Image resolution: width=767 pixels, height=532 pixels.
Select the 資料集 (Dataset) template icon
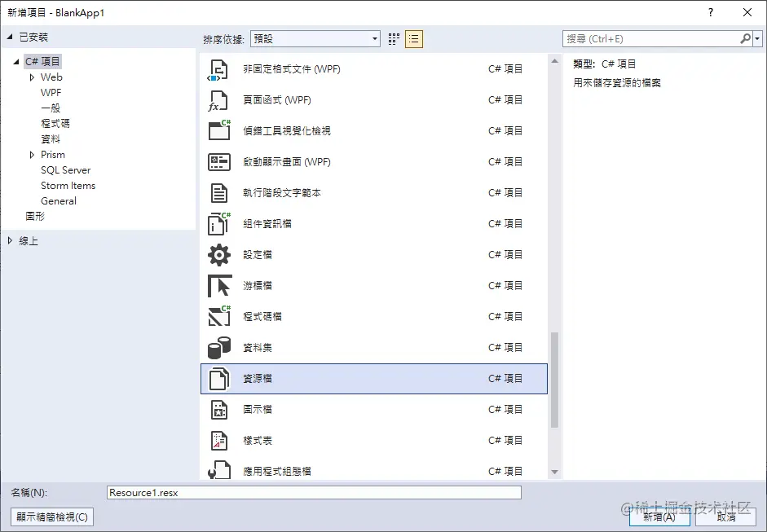click(218, 347)
